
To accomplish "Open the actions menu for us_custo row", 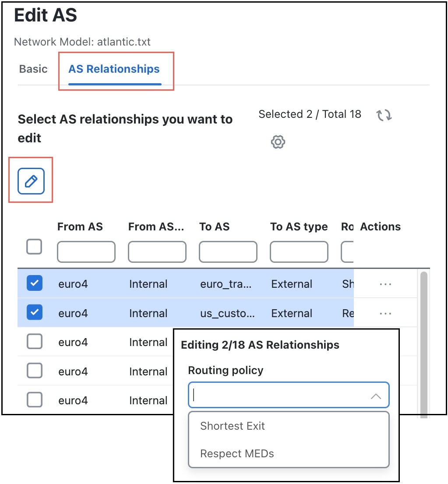I will [x=385, y=313].
